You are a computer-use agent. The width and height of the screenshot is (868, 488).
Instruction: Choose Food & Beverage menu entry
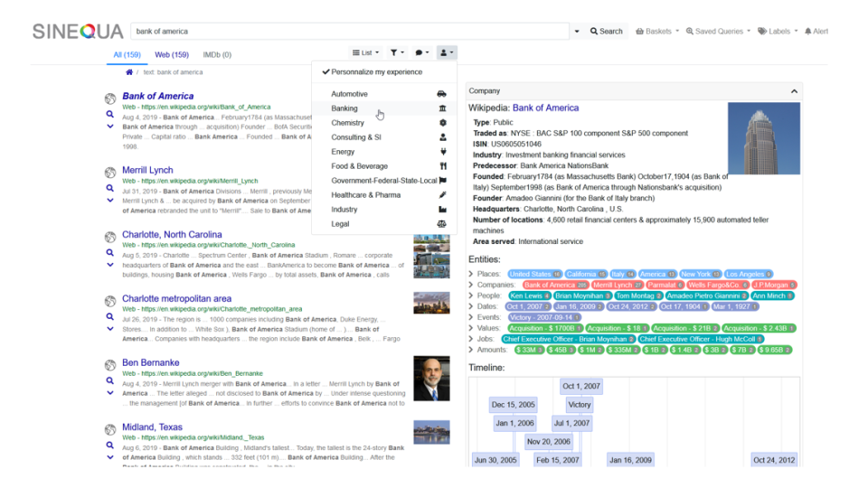pos(384,166)
